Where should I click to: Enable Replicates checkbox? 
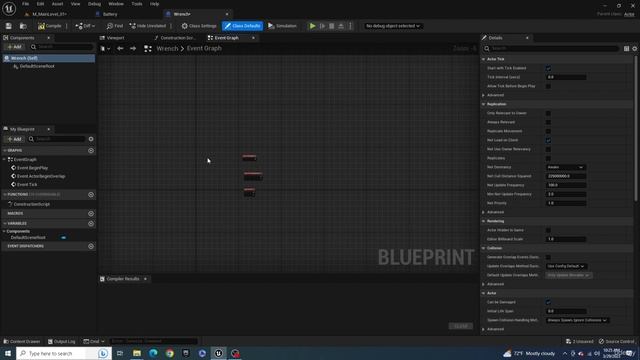tap(548, 158)
